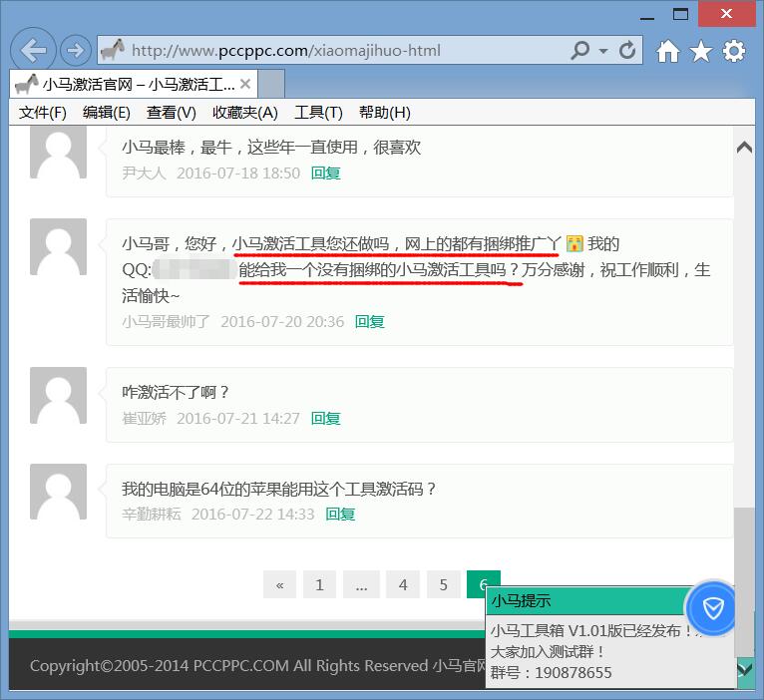Click the search magnifier in address bar
764x700 pixels.
(x=579, y=50)
